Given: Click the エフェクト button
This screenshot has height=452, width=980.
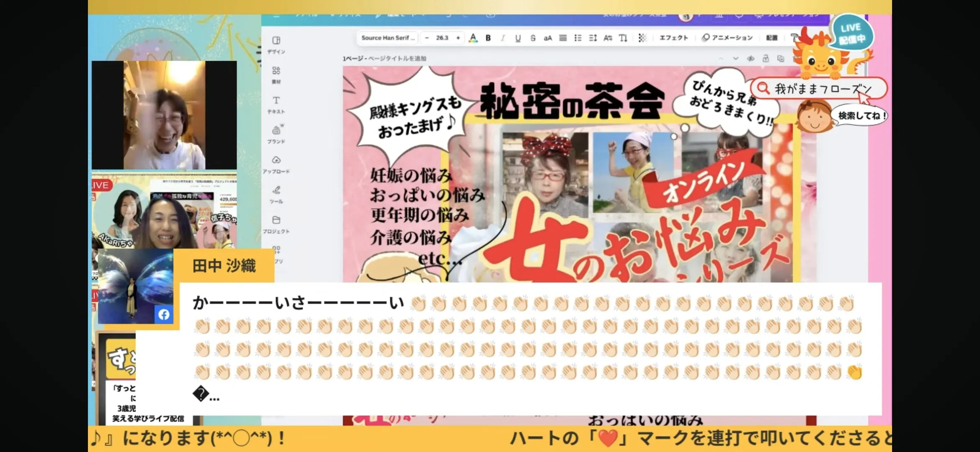Looking at the screenshot, I should [x=673, y=38].
